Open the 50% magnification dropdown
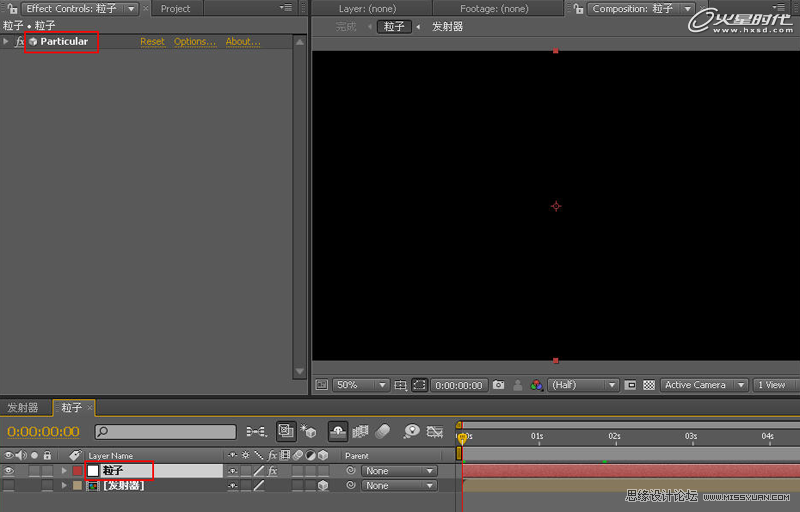 [x=361, y=385]
